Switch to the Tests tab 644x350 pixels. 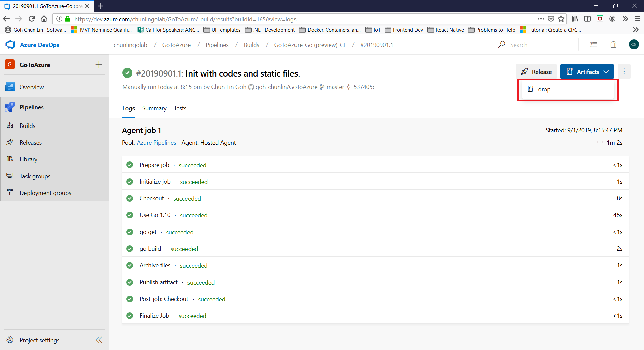pos(180,108)
